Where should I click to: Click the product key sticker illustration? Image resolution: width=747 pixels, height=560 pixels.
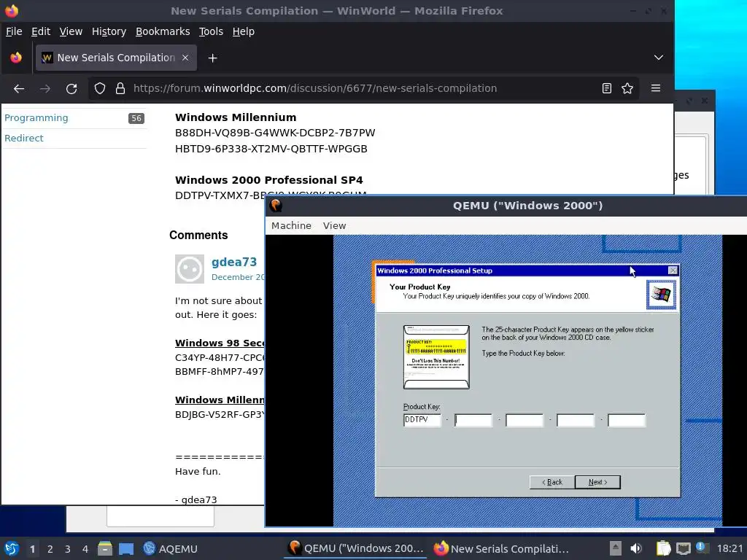pos(436,357)
